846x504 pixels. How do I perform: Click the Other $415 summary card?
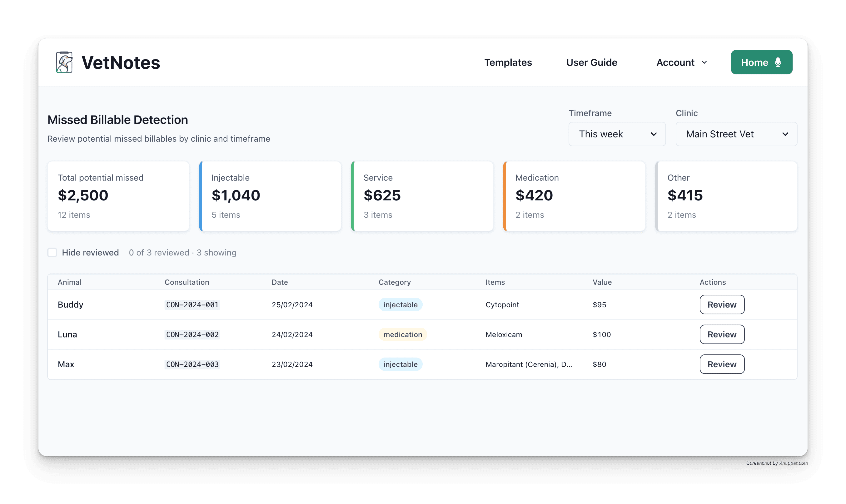pos(726,196)
